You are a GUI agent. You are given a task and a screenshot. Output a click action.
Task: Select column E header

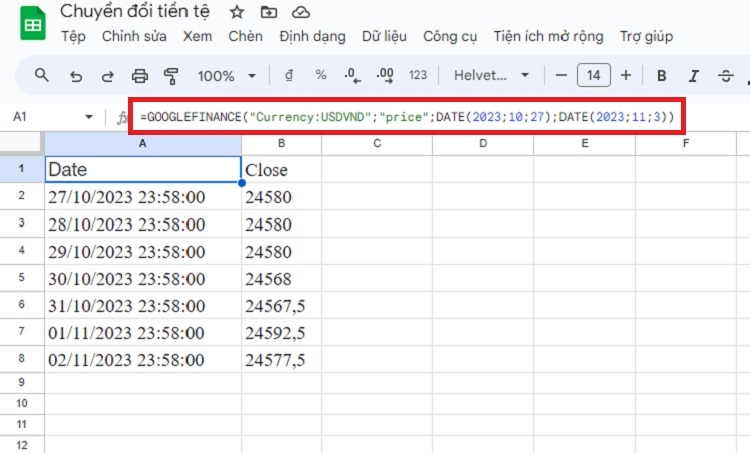point(585,143)
